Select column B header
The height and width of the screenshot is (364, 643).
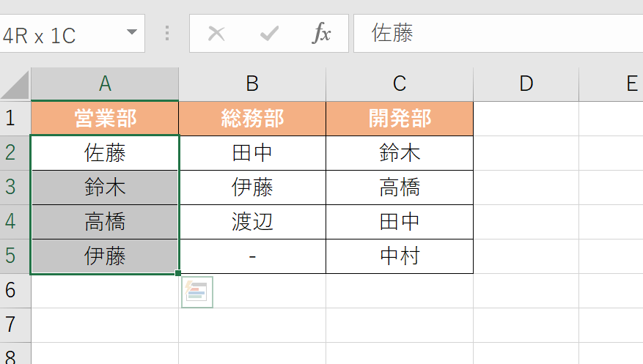(252, 84)
